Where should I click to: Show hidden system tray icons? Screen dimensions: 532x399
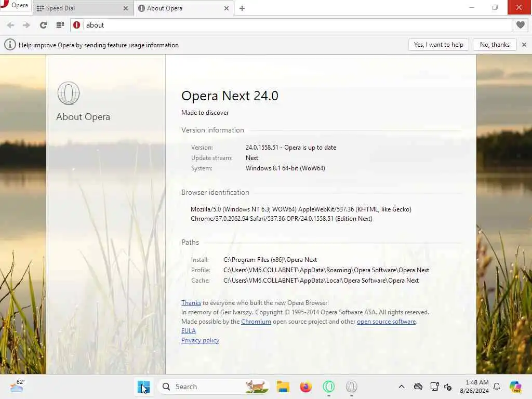point(402,387)
